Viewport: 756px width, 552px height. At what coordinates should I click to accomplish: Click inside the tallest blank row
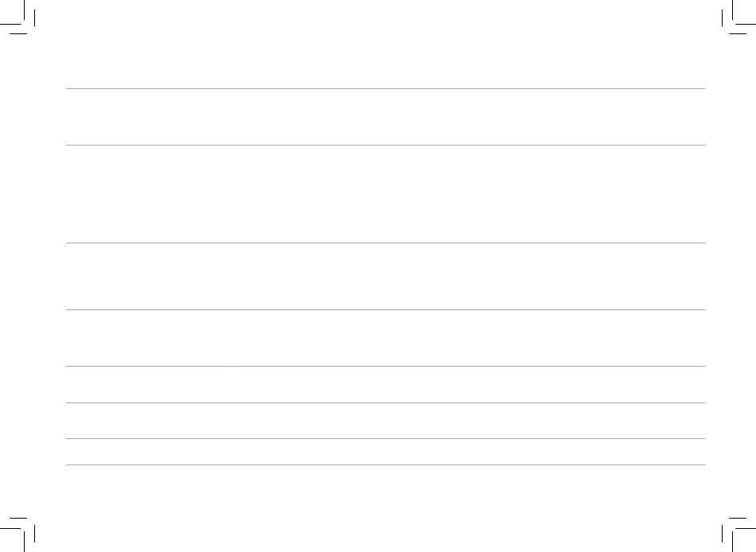(385, 194)
